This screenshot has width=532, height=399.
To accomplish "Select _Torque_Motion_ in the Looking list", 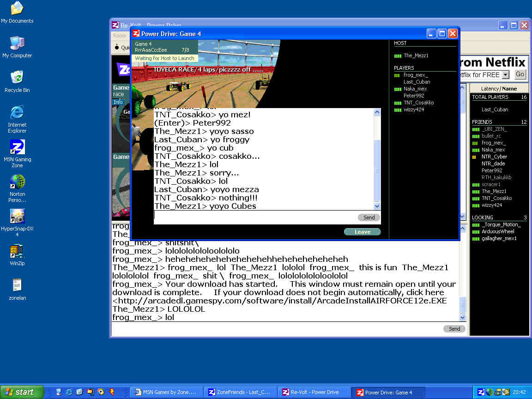I will coord(501,224).
